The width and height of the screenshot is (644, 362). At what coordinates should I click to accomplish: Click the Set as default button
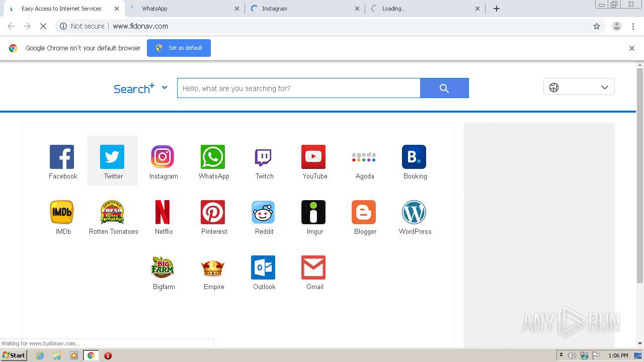pos(179,48)
